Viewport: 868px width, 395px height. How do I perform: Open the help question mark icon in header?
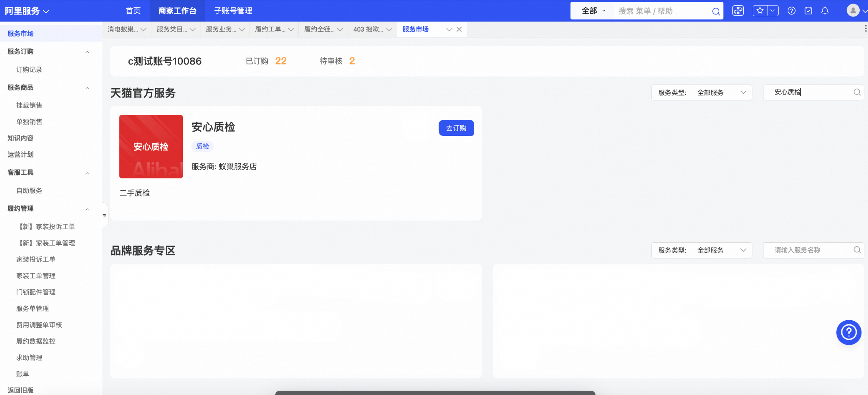(791, 11)
